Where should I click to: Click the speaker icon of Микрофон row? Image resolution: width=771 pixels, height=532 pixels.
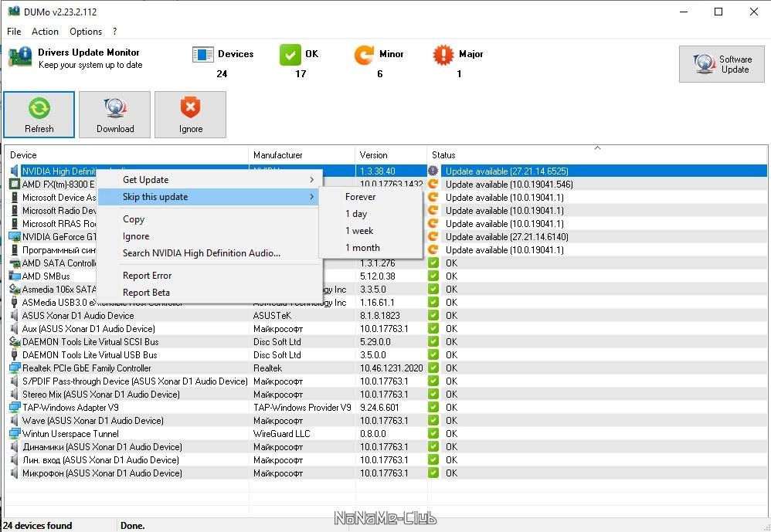tap(15, 473)
